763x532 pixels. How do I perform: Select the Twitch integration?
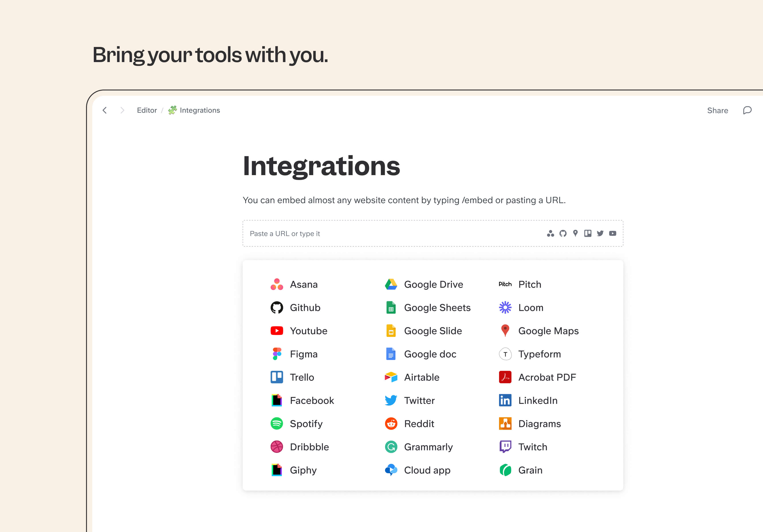pyautogui.click(x=532, y=447)
